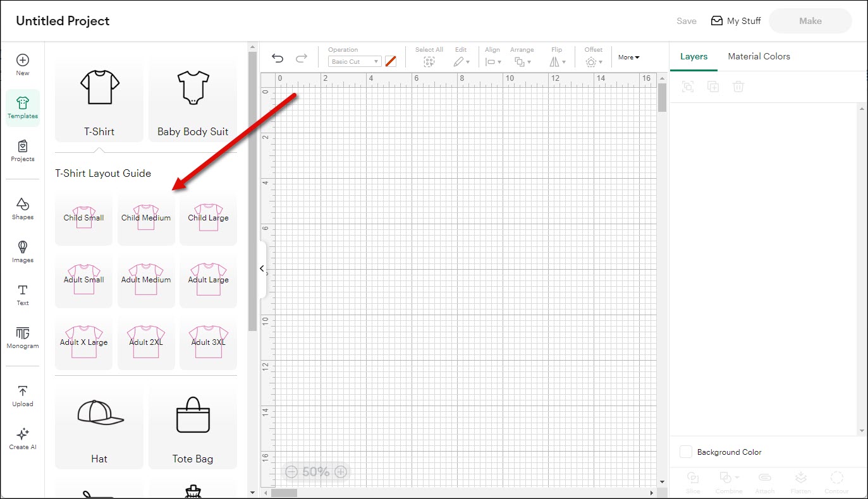Screen dimensions: 868x499
Task: Select the Layers tab
Action: tap(694, 56)
